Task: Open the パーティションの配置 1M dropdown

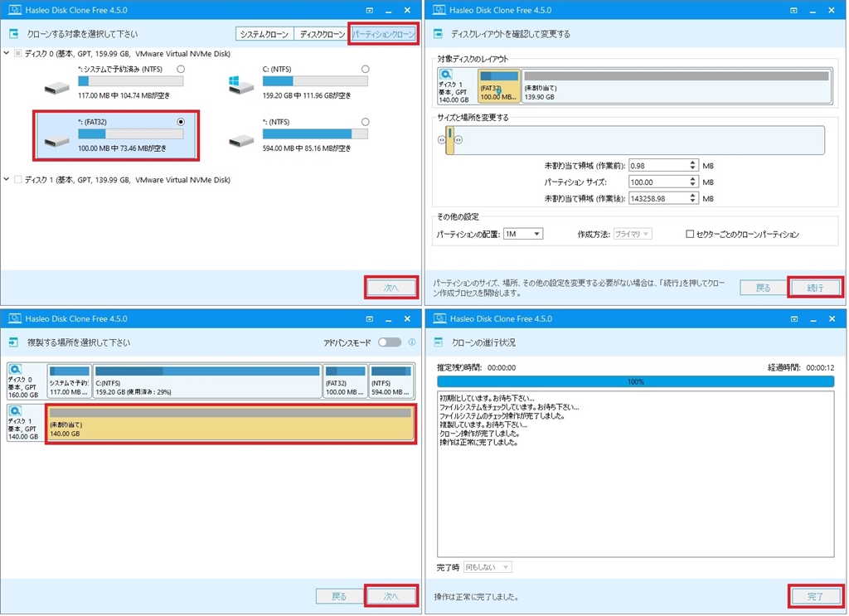Action: pyautogui.click(x=523, y=235)
